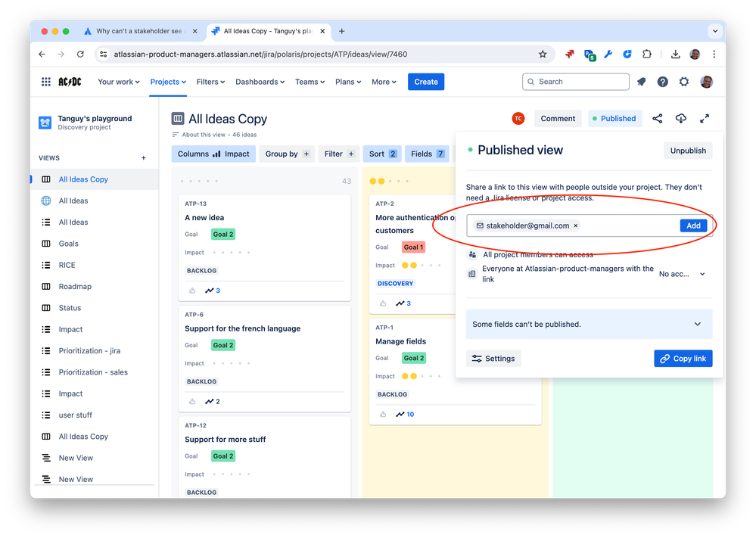Screen dimensions: 756x538
Task: Click the share icon next to Published
Action: pyautogui.click(x=657, y=119)
